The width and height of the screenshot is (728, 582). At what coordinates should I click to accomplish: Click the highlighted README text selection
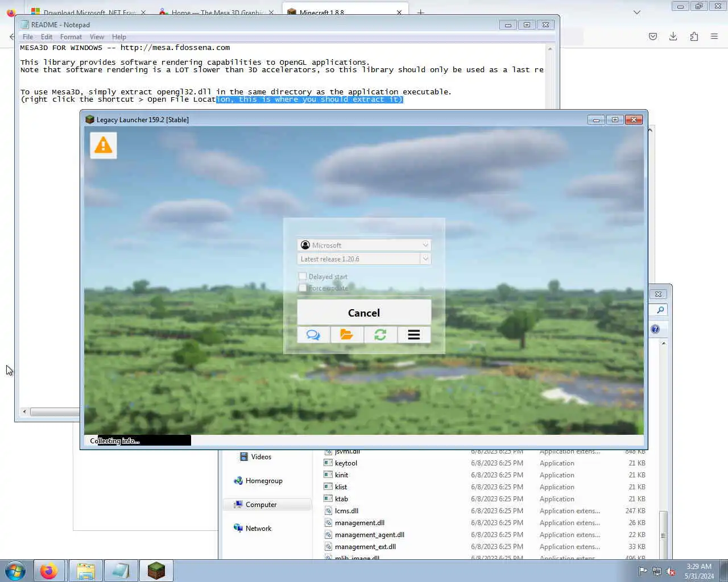tap(309, 99)
